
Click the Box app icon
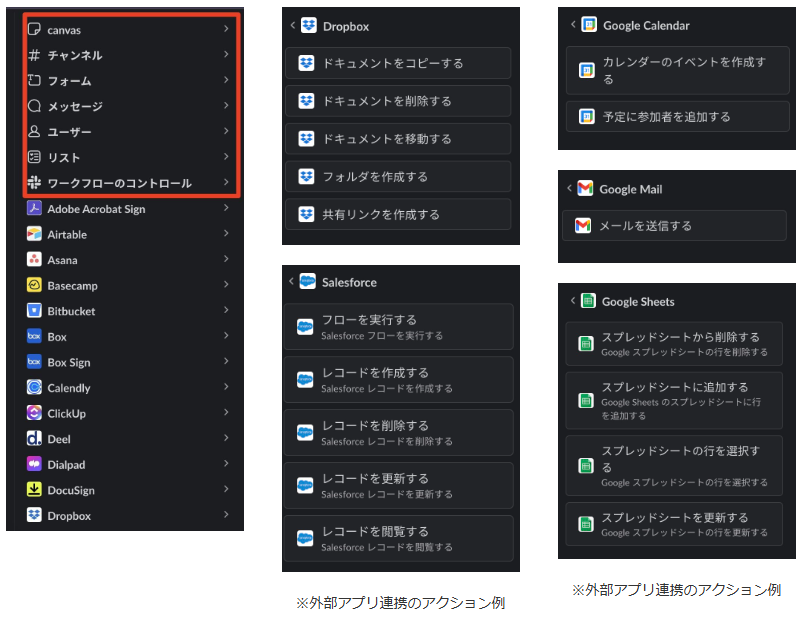pyautogui.click(x=34, y=336)
